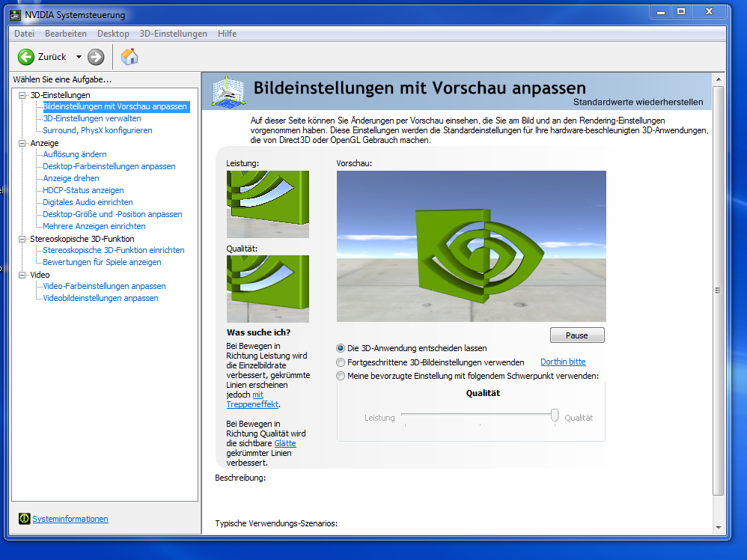The width and height of the screenshot is (747, 560).
Task: Click the Glätte link
Action: point(285,443)
